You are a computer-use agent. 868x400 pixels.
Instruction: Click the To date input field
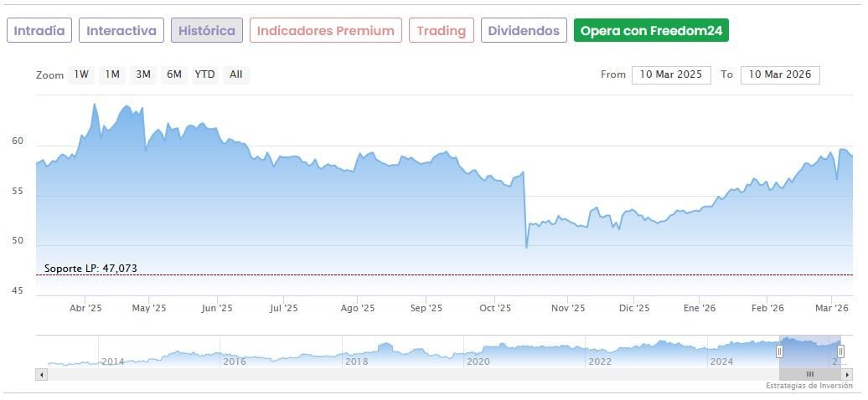coord(780,74)
